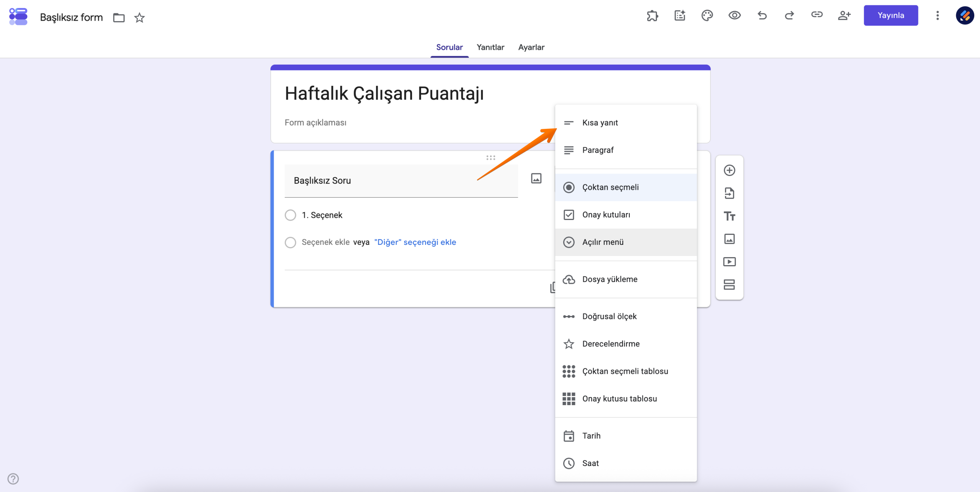Open the add-ons puzzle icon

[x=652, y=16]
